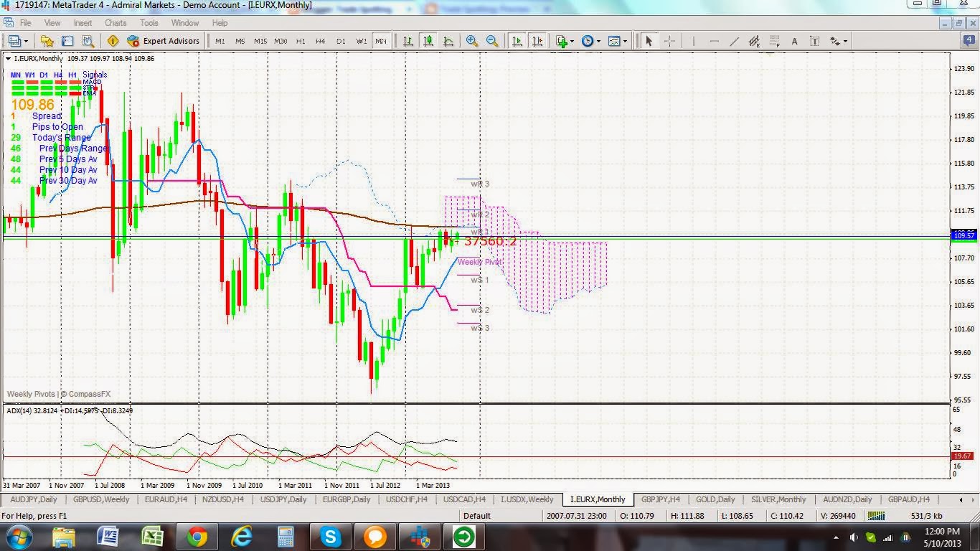Switch to the GOLD,Daily chart tab
The width and height of the screenshot is (980, 551).
pos(715,499)
